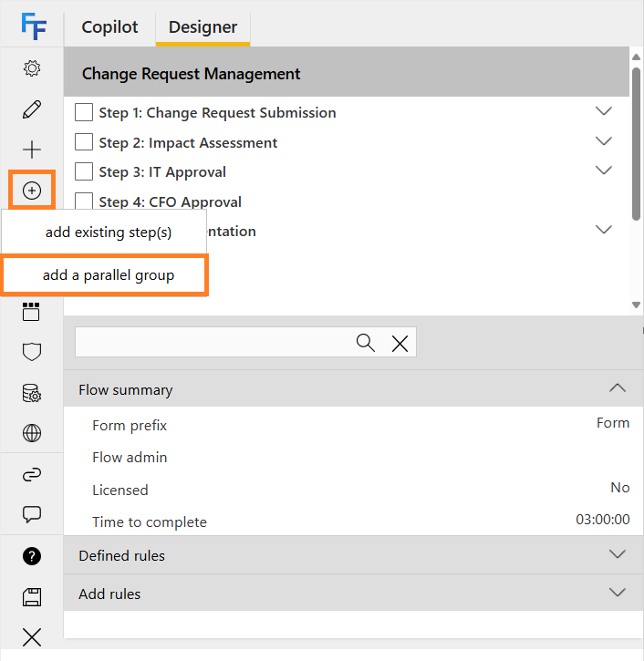Click the chain link icon
This screenshot has height=661, width=644.
(32, 475)
